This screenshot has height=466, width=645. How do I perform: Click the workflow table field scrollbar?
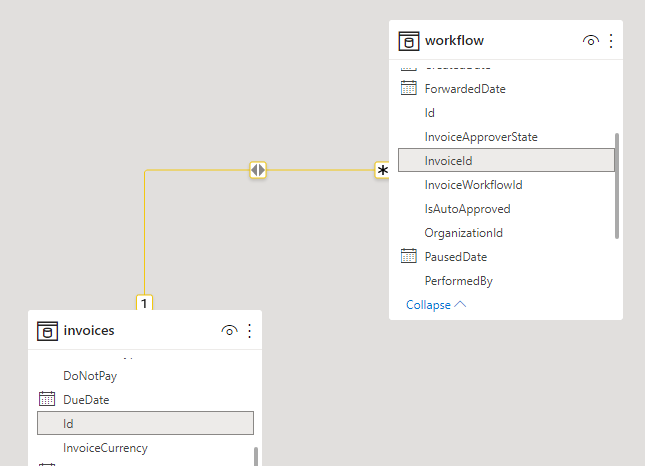pyautogui.click(x=617, y=185)
